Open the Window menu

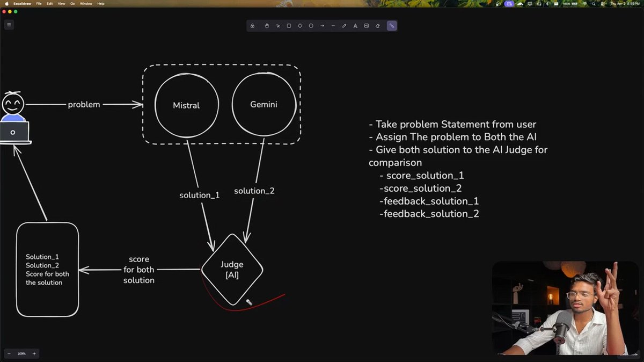[86, 4]
